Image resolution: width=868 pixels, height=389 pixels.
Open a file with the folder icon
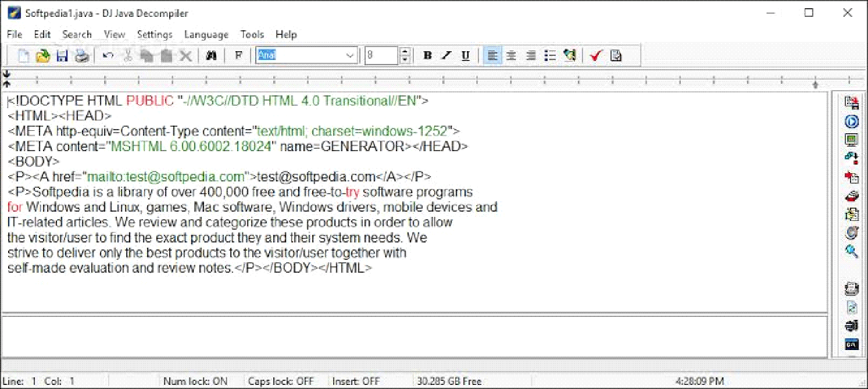(x=43, y=56)
